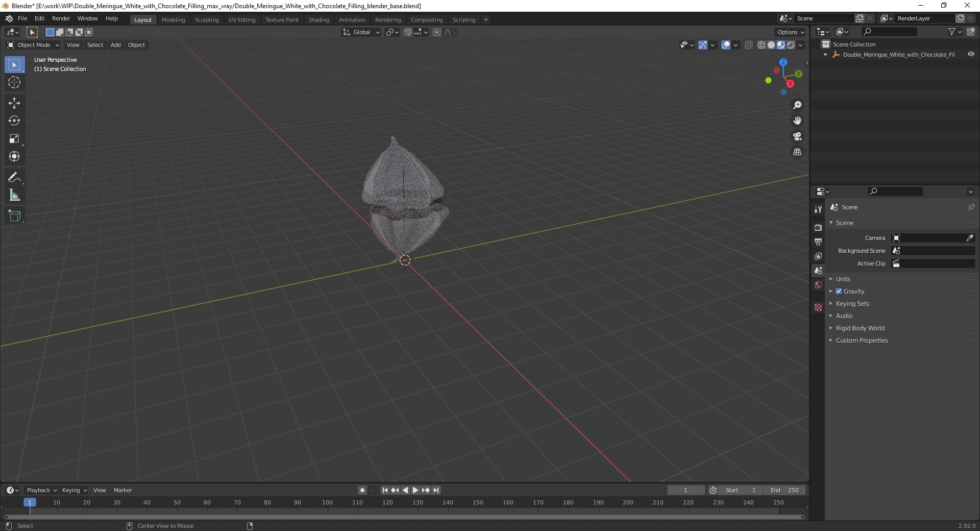
Task: Switch to the Sculpting workspace tab
Action: click(207, 20)
